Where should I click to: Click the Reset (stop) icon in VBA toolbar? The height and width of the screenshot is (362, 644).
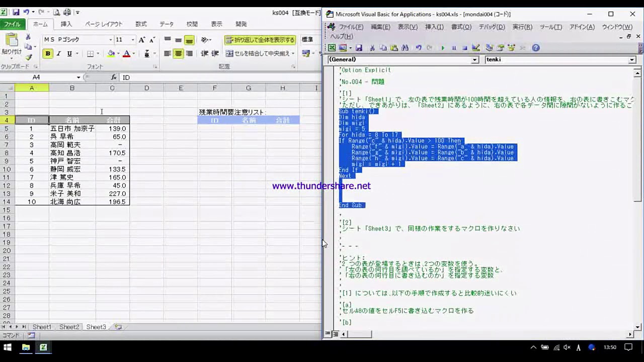coord(464,48)
